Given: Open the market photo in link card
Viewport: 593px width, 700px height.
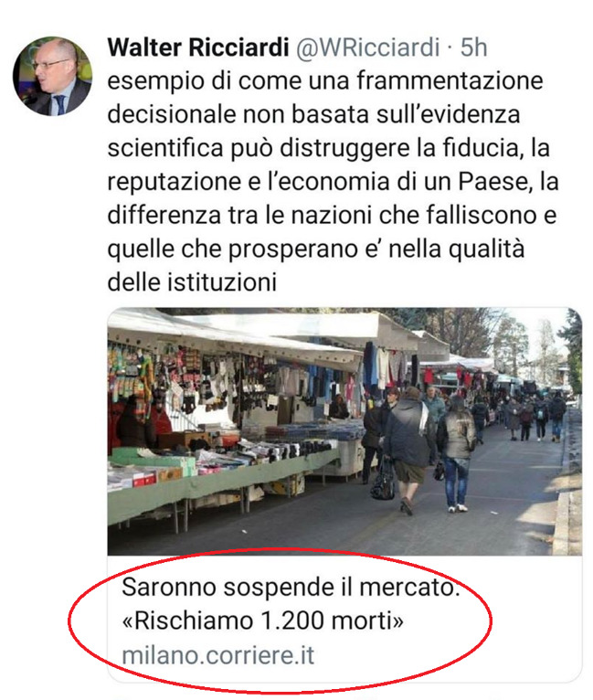Looking at the screenshot, I should click(x=344, y=431).
